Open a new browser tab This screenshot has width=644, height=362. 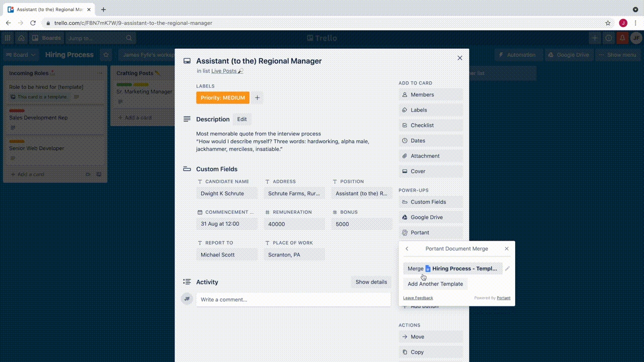point(103,10)
